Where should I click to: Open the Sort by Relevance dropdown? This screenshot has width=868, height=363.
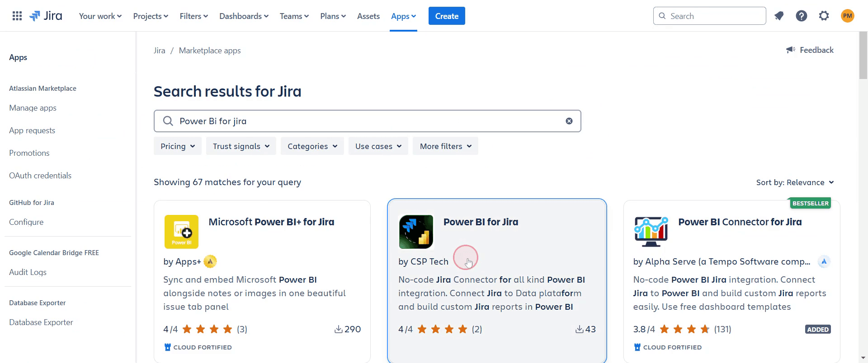(795, 182)
